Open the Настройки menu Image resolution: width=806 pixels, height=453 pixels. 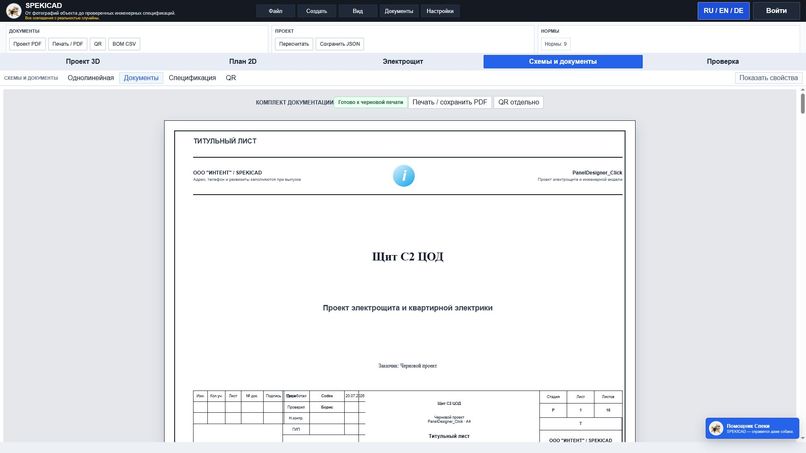440,11
